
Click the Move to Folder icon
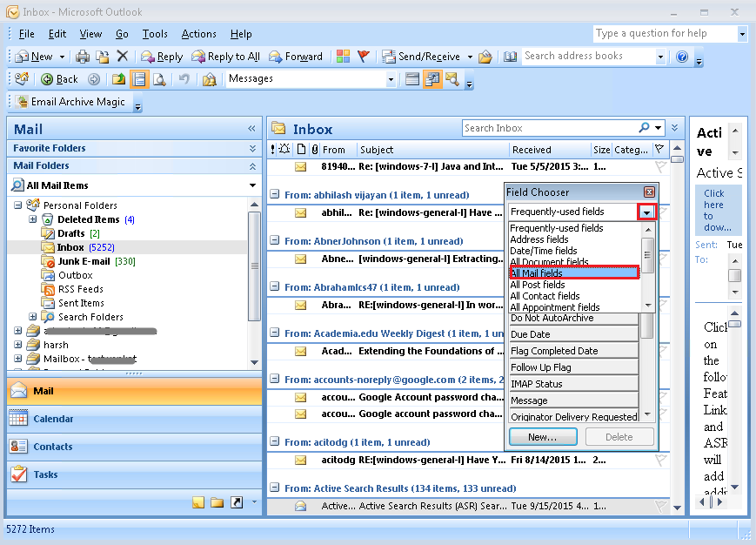tap(102, 57)
